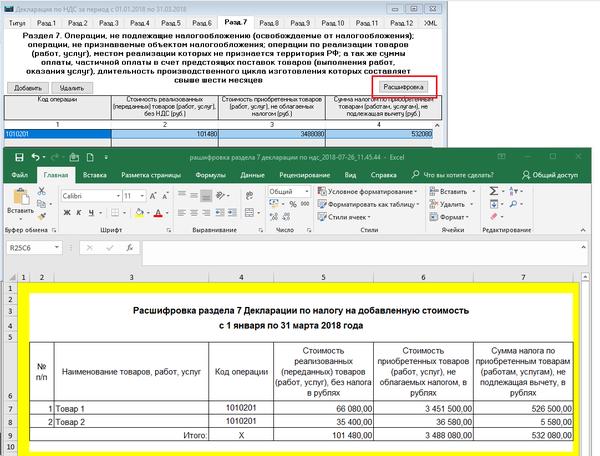Click the percent style icon
The width and height of the screenshot is (600, 456).
pos(293,204)
